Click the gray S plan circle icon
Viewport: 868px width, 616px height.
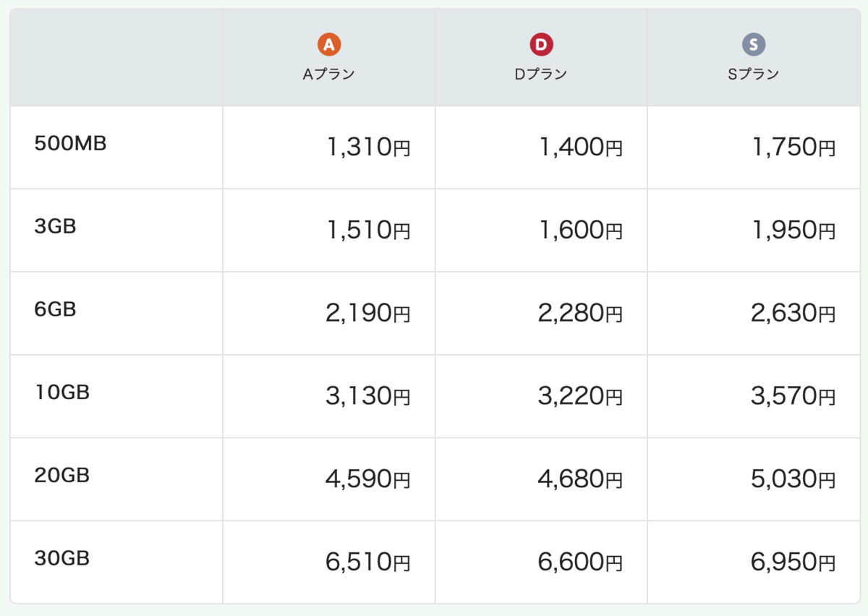coord(754,46)
